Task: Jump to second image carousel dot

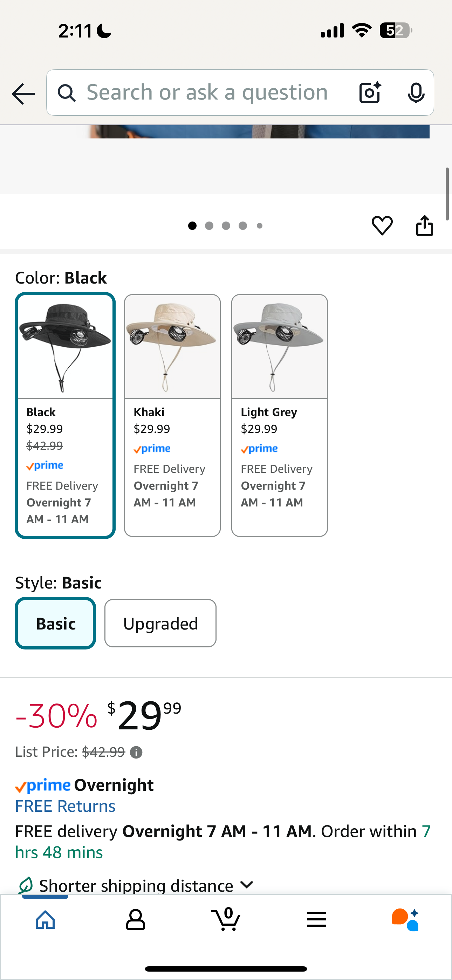Action: point(209,226)
